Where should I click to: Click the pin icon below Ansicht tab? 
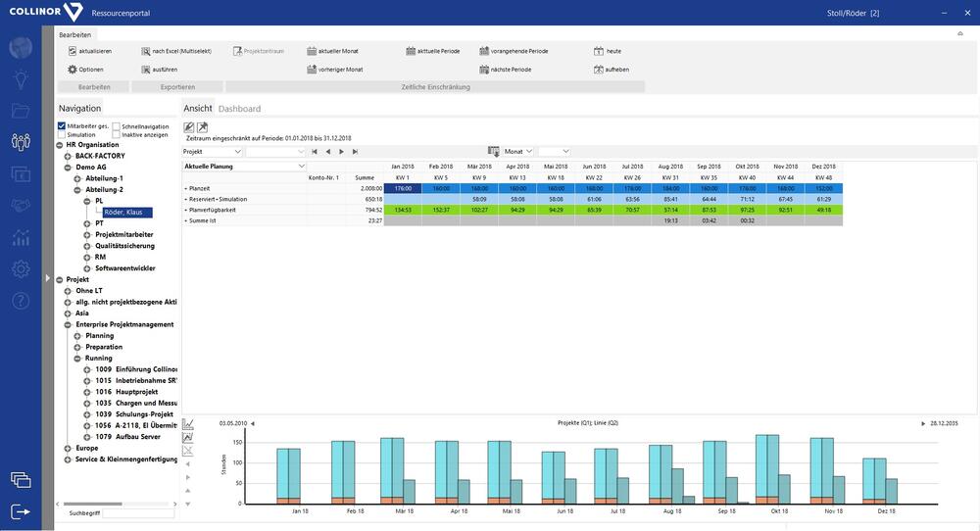(x=202, y=127)
